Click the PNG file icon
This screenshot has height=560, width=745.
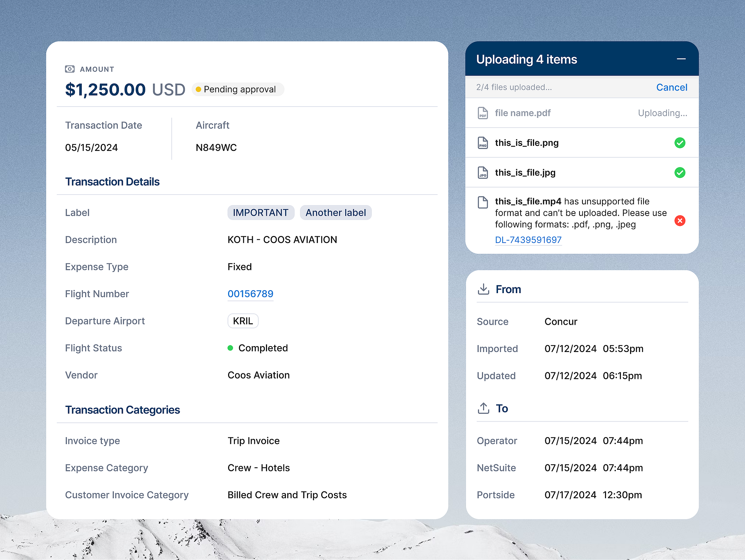(483, 143)
